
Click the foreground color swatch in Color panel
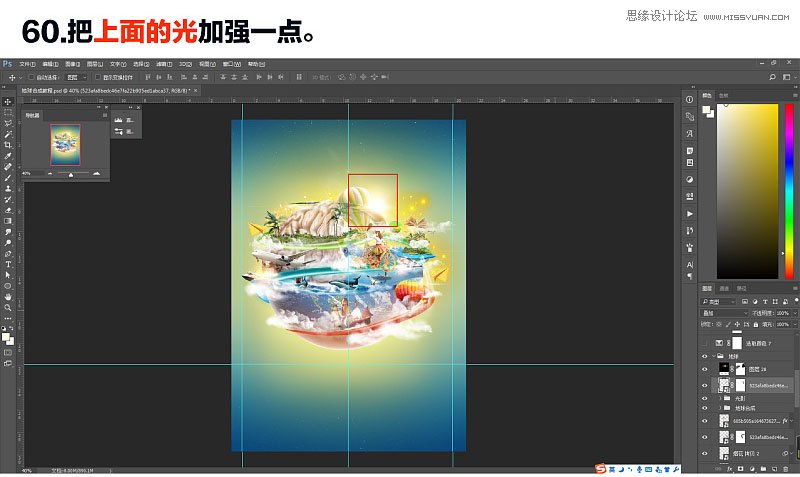(x=706, y=110)
